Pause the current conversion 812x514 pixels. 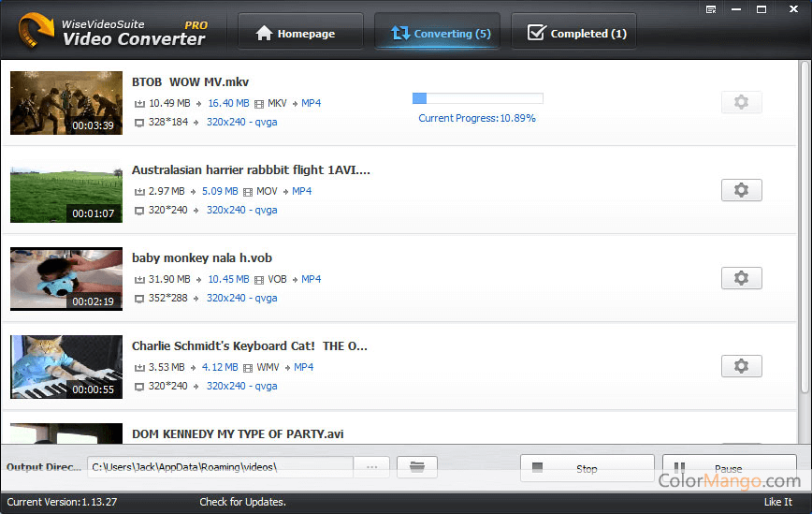click(x=729, y=467)
